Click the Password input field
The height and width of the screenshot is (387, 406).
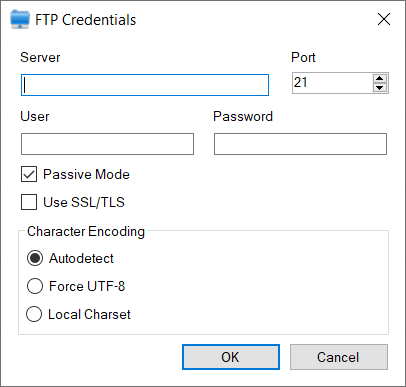[300, 144]
